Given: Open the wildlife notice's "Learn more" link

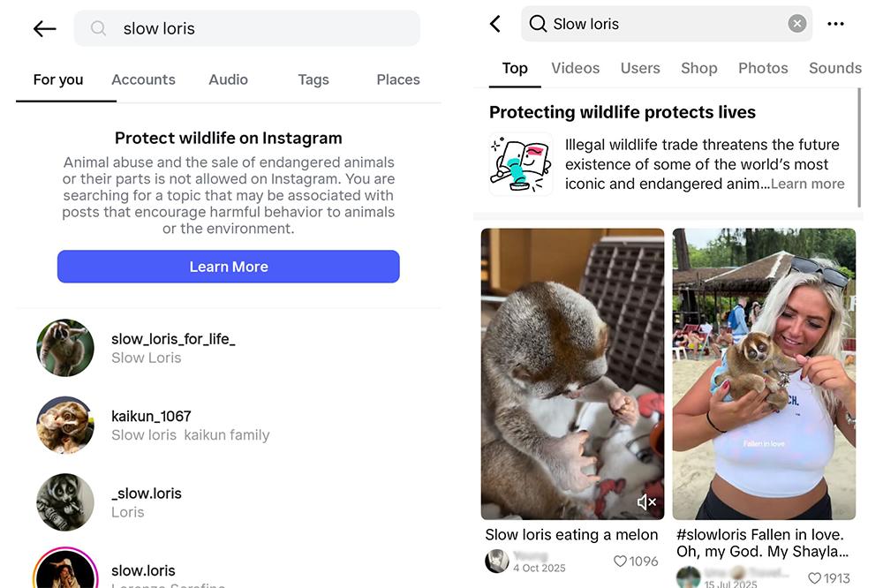Looking at the screenshot, I should pyautogui.click(x=806, y=184).
